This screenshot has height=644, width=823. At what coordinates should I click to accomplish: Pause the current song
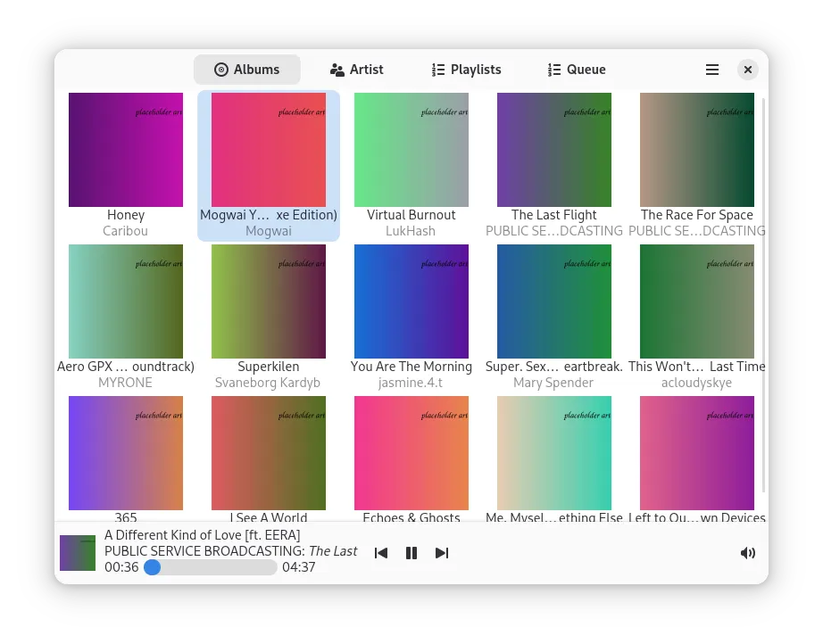[x=411, y=553]
